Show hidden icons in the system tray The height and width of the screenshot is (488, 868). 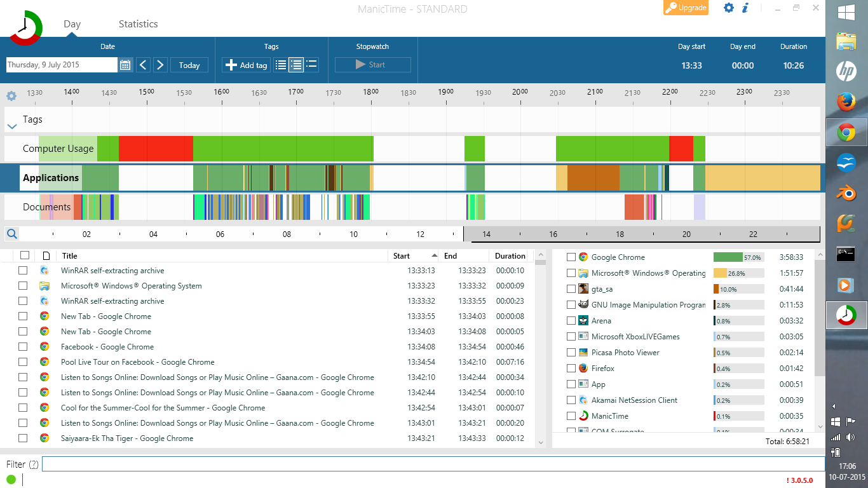pos(834,405)
